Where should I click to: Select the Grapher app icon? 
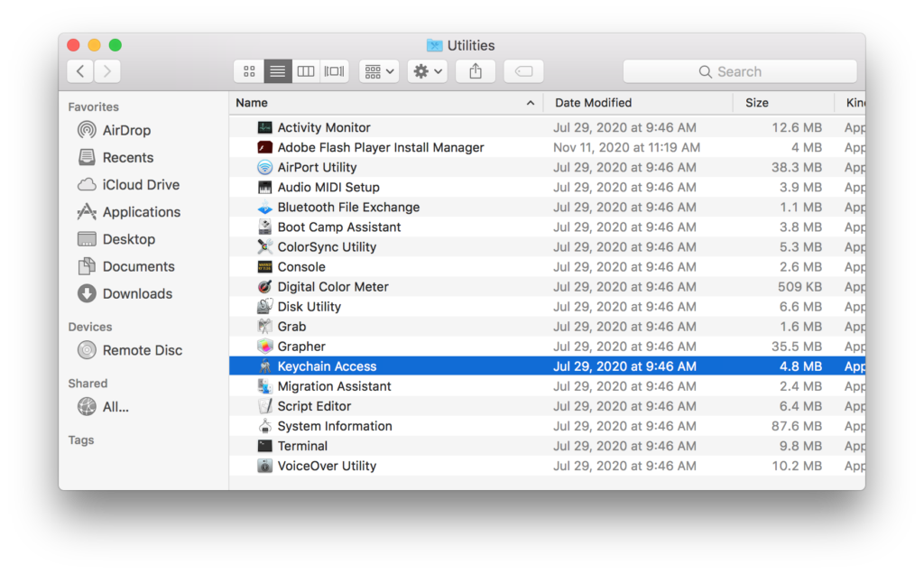[x=264, y=347]
